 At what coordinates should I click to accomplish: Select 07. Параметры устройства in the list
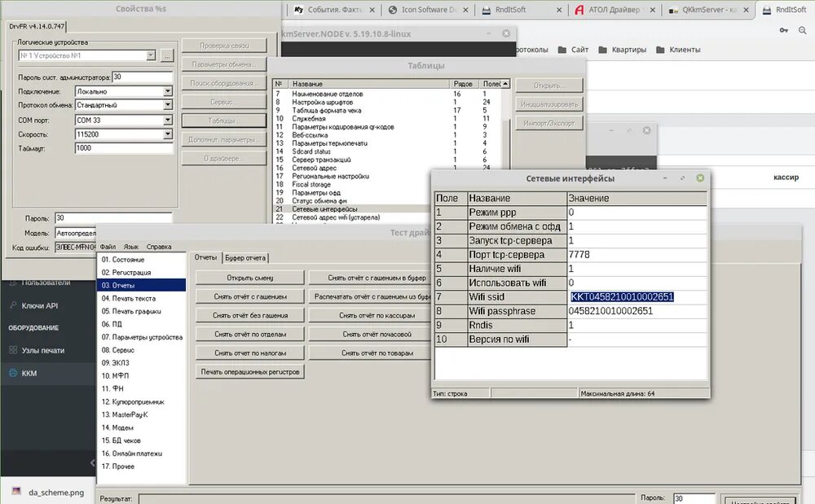141,337
